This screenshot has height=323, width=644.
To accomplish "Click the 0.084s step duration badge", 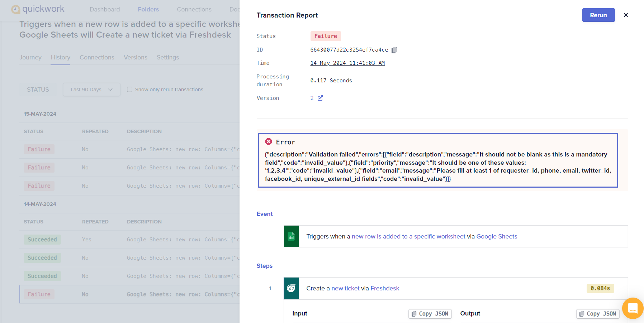I will (x=600, y=288).
